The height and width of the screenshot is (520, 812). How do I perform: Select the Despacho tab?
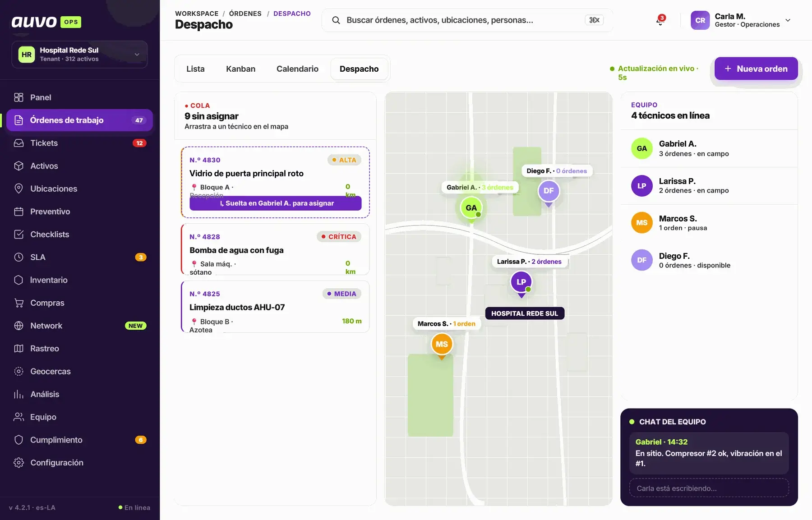coord(359,69)
